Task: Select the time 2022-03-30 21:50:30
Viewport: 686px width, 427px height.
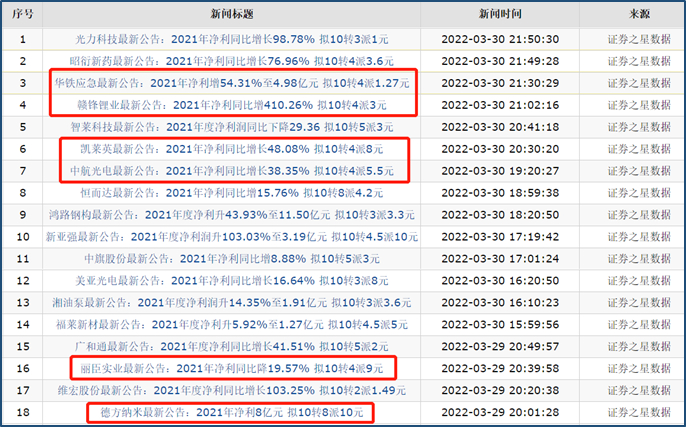Action: pyautogui.click(x=500, y=39)
